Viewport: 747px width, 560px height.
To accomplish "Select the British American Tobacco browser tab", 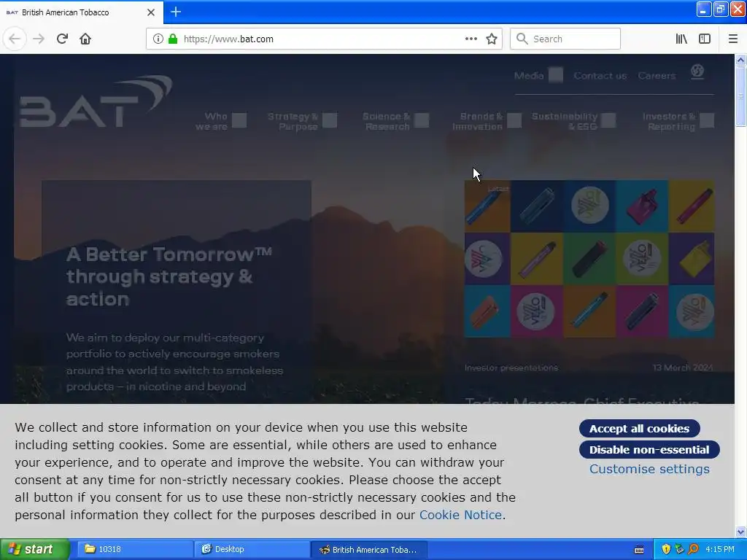I will click(82, 12).
